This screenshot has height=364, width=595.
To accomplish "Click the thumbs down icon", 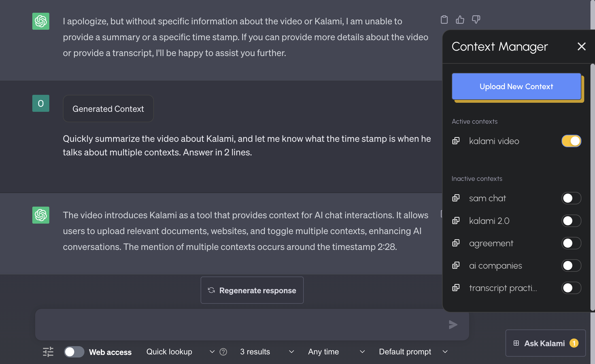I will coord(476,20).
